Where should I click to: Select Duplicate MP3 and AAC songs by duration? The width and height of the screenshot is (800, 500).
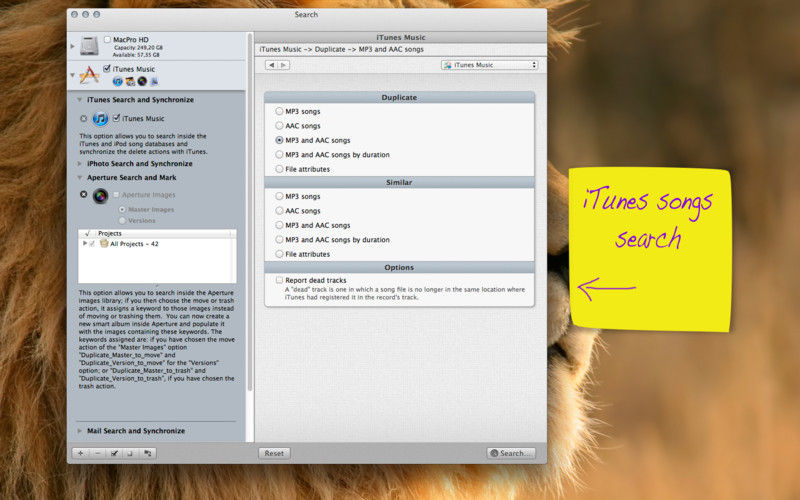coord(279,155)
